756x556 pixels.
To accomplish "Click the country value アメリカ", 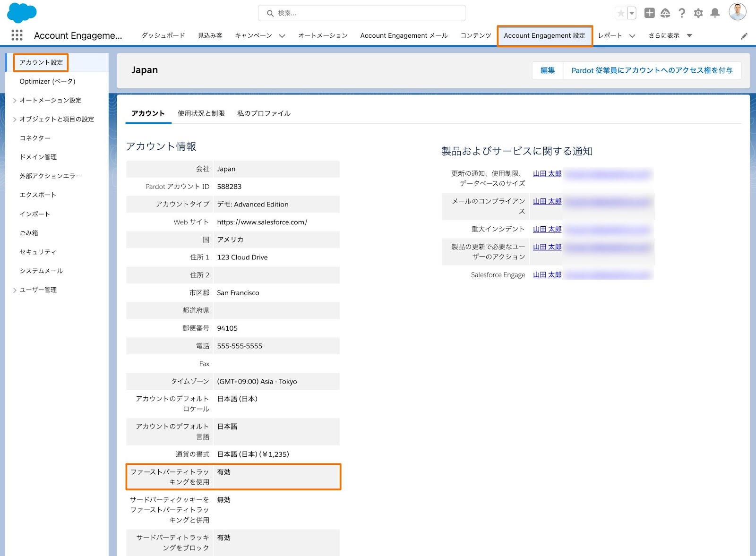I will (x=230, y=240).
